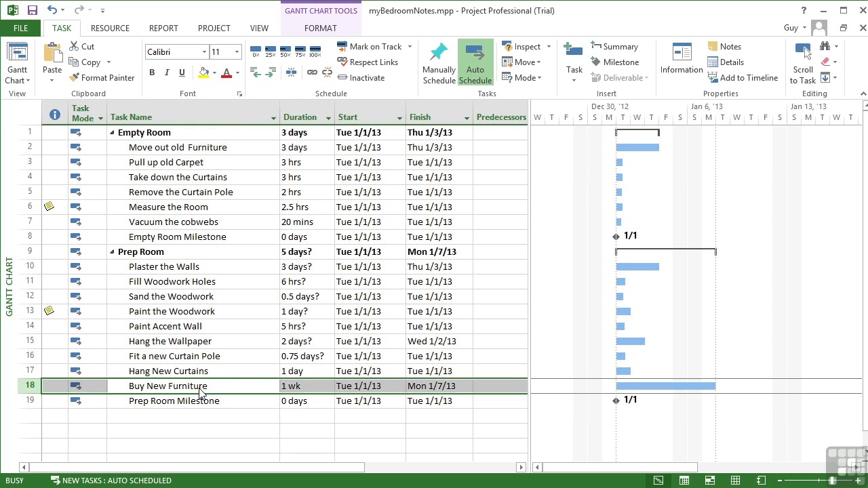868x488 pixels.
Task: Switch to the REPORT tab
Action: [x=163, y=28]
